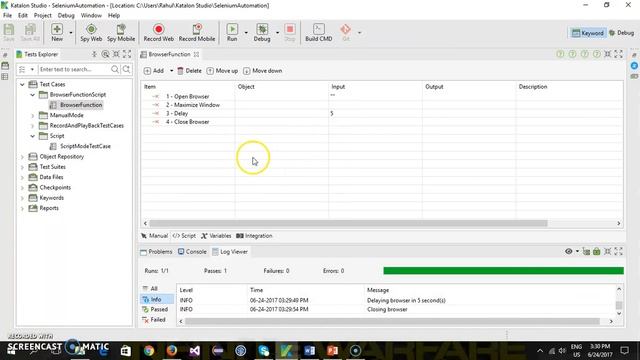Open the Spy Mobile tool
This screenshot has width=640, height=360.
click(121, 32)
